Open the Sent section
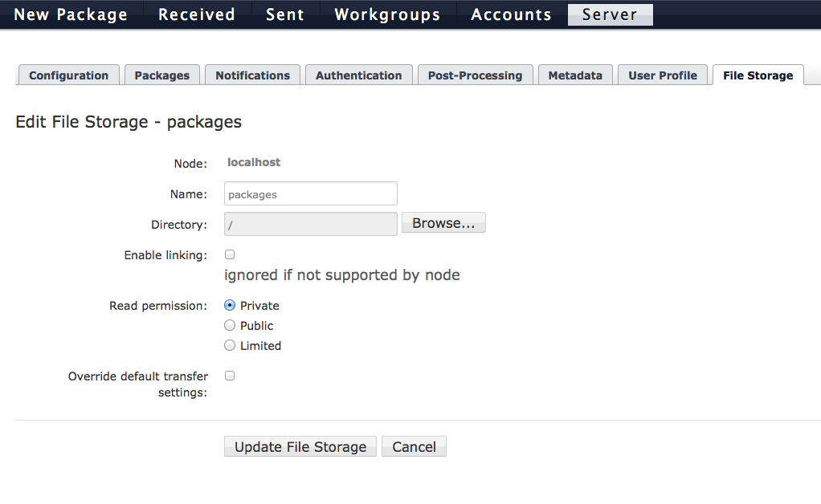 tap(285, 14)
